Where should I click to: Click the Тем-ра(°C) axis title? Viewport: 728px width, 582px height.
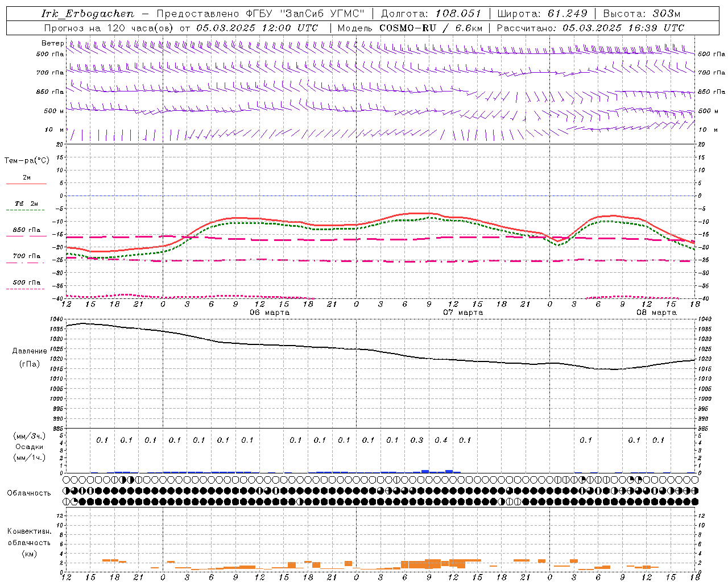(x=27, y=161)
